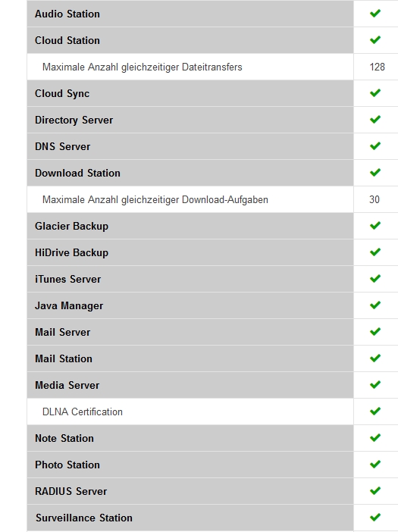Click the checkmark beside Download Station
Viewport: 398px width, 532px height.
pos(375,172)
